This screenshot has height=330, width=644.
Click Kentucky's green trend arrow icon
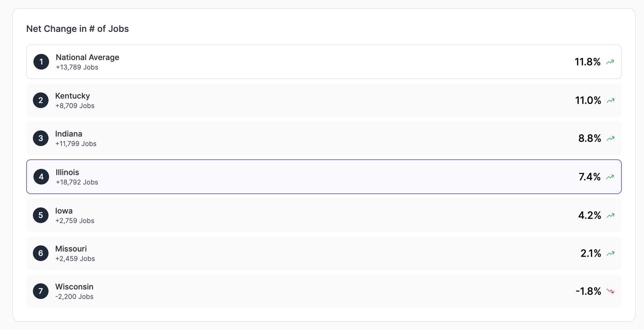(611, 100)
